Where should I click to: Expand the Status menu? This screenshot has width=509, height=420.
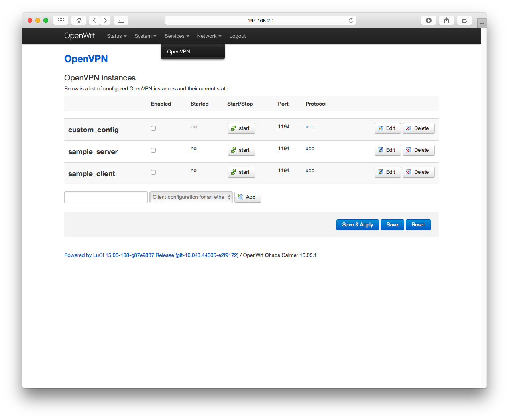click(x=116, y=36)
